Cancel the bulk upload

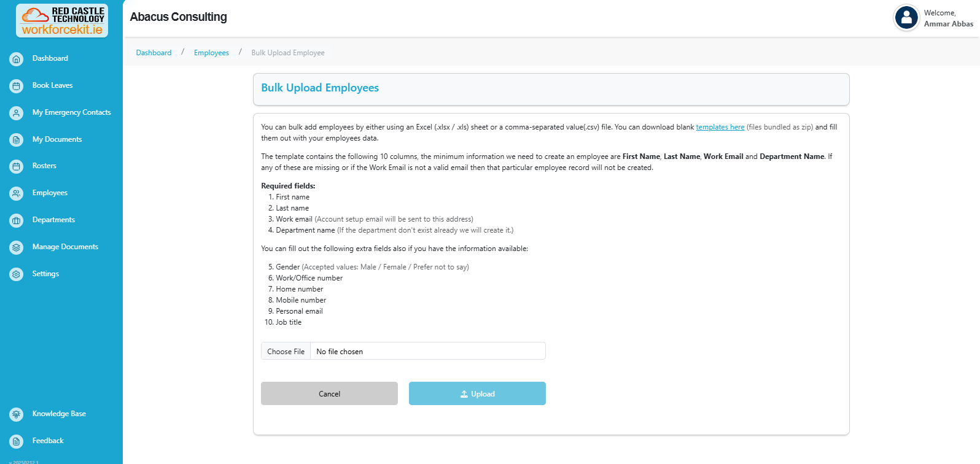(329, 393)
